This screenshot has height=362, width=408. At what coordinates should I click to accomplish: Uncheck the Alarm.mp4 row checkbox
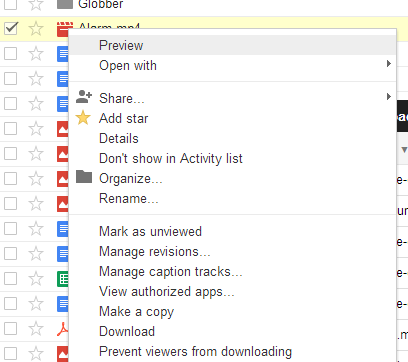click(x=11, y=28)
